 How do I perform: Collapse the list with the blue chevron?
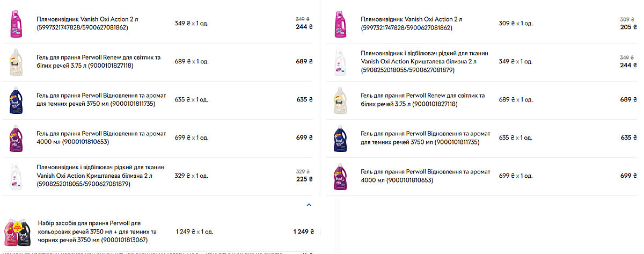(x=309, y=205)
